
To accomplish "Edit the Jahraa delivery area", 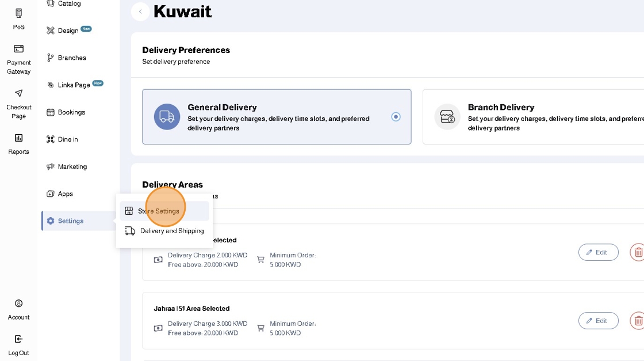I will 598,321.
